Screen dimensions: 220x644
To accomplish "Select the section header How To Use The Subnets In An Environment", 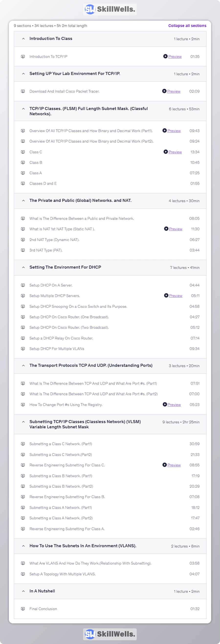I will click(83, 546).
